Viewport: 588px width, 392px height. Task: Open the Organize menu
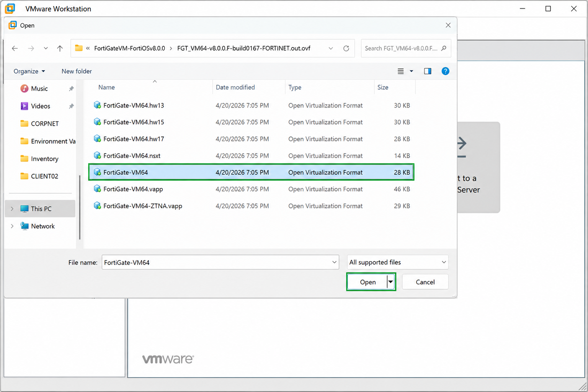pos(29,71)
